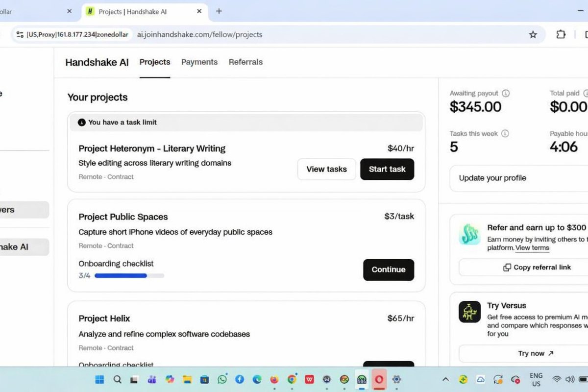Click the ENG US language indicator

536,380
